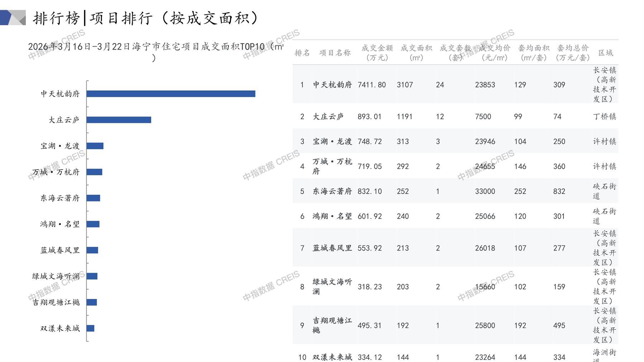This screenshot has width=644, height=362.
Task: Select the 大庄云庐 bar in the chart
Action: pyautogui.click(x=119, y=120)
